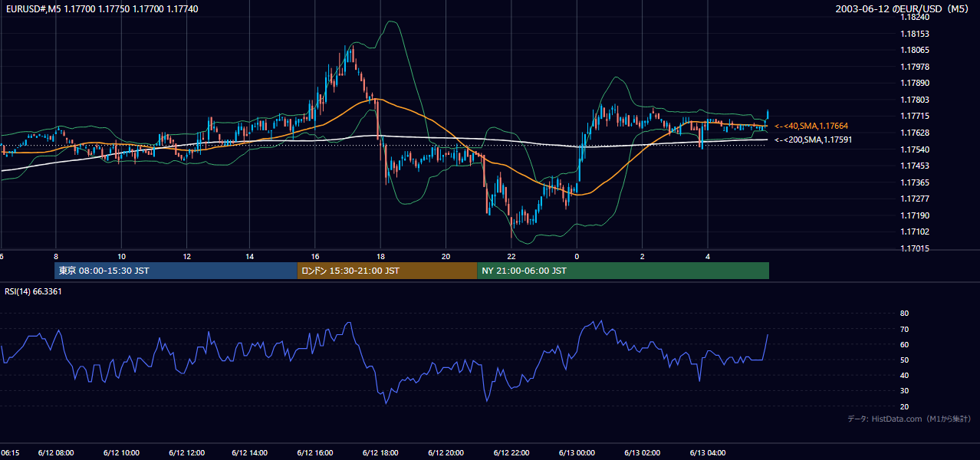
Task: Click the 6/12 14:00 date axis label
Action: click(x=251, y=452)
